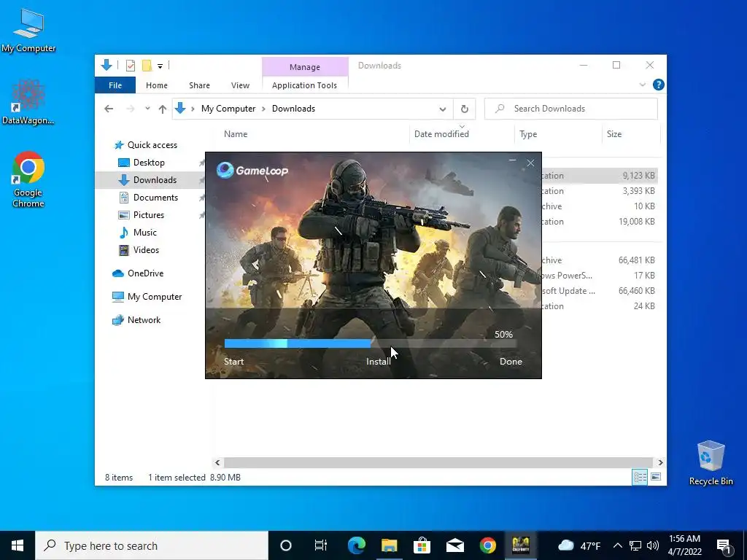This screenshot has height=560, width=747.
Task: Click the 50% progress text
Action: (x=503, y=334)
